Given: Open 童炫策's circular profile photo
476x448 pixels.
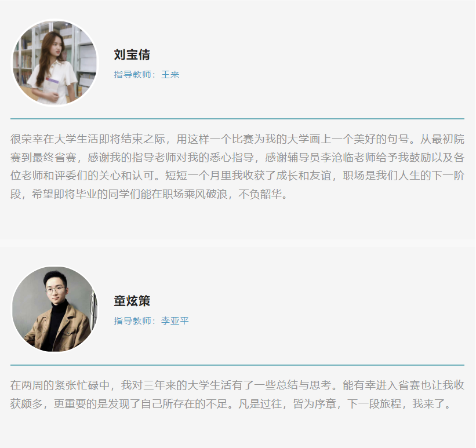Looking at the screenshot, I should click(x=55, y=309).
